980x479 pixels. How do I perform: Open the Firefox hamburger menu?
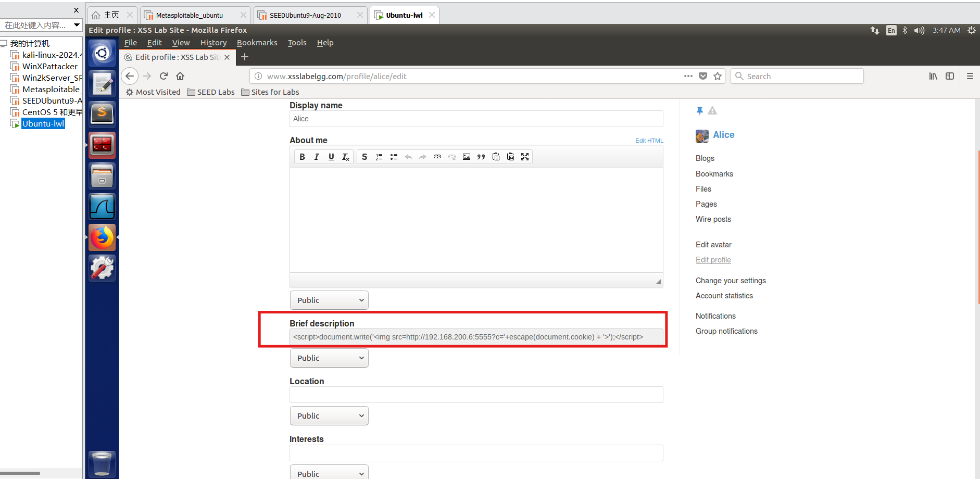970,76
